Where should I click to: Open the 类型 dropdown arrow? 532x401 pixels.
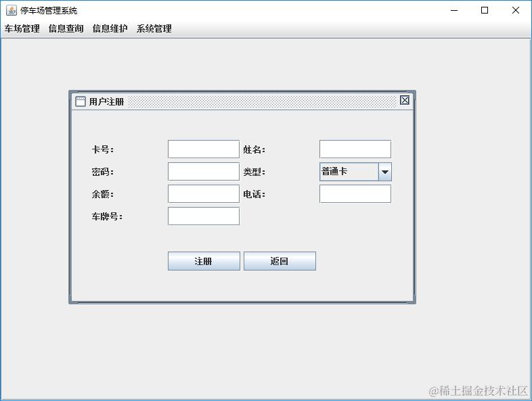coord(384,172)
